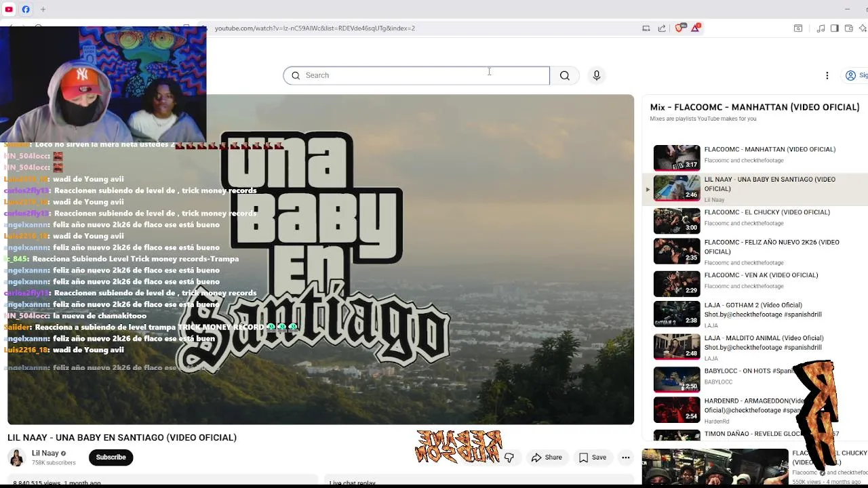Play BABYLOCC - ON HOTS thumbnail
The image size is (868, 488).
tap(677, 379)
